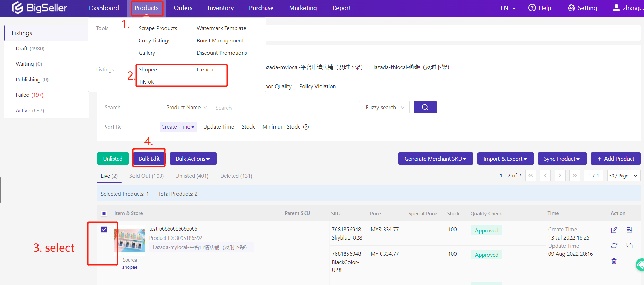
Task: Open the Report menu
Action: pos(342,8)
